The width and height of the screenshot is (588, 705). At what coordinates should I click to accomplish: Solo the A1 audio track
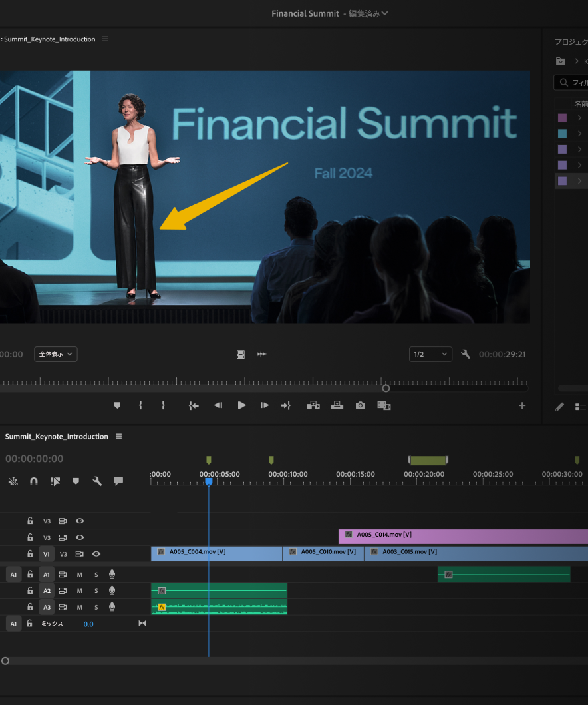click(96, 574)
